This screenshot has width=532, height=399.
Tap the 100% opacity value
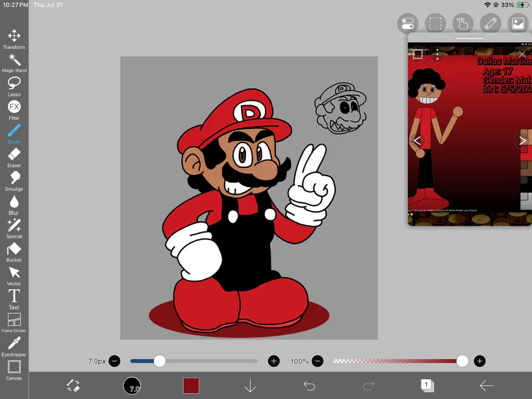point(300,361)
